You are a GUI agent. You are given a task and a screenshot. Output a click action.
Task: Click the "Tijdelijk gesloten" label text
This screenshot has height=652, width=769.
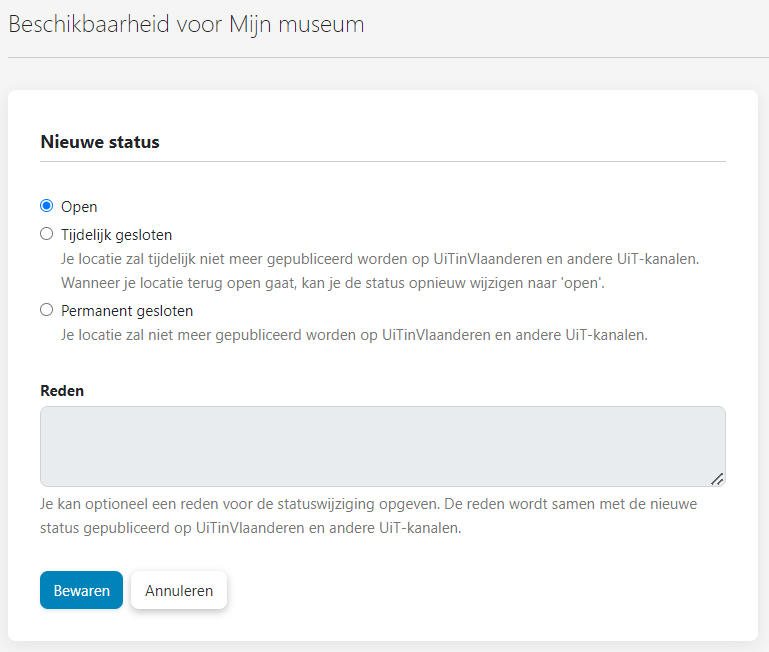[x=116, y=235]
